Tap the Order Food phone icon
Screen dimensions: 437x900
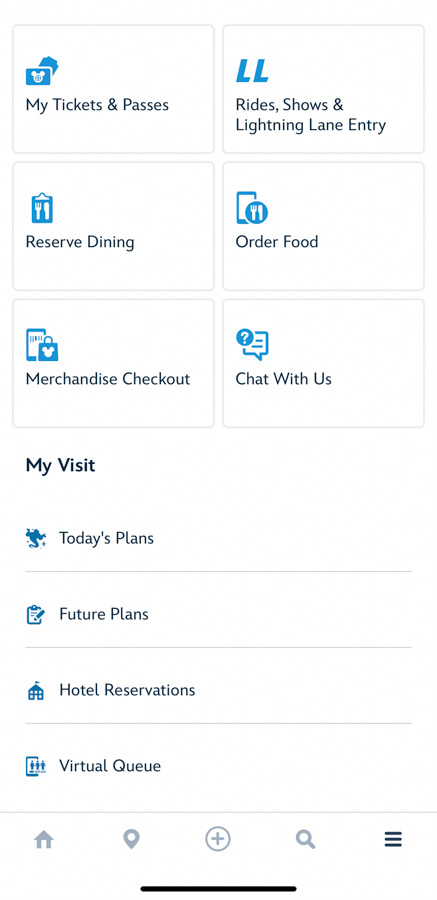pos(252,208)
